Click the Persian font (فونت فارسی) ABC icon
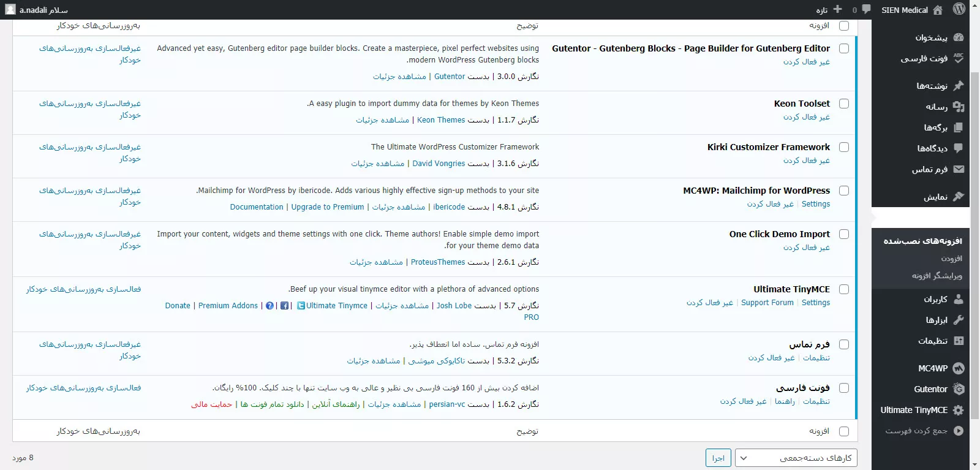 point(959,58)
